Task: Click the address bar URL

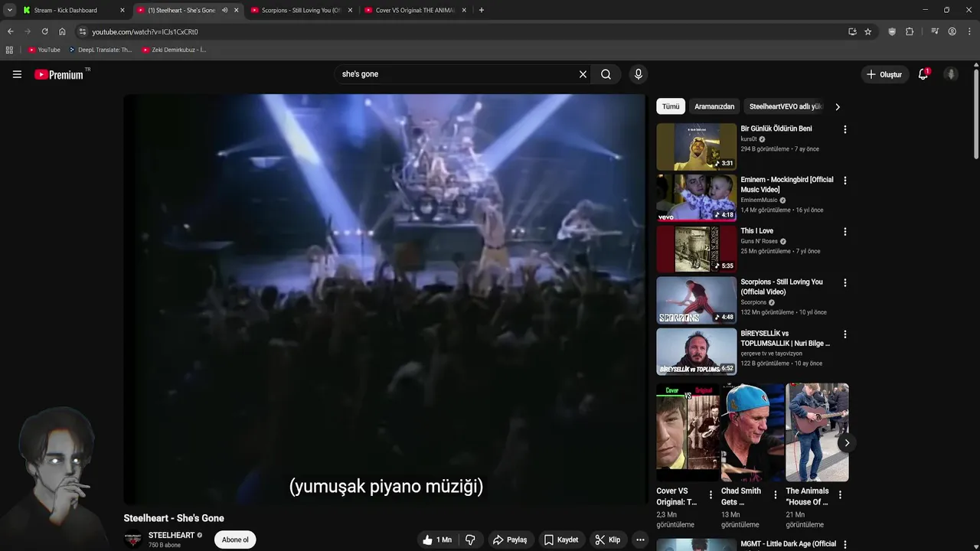Action: 145,31
